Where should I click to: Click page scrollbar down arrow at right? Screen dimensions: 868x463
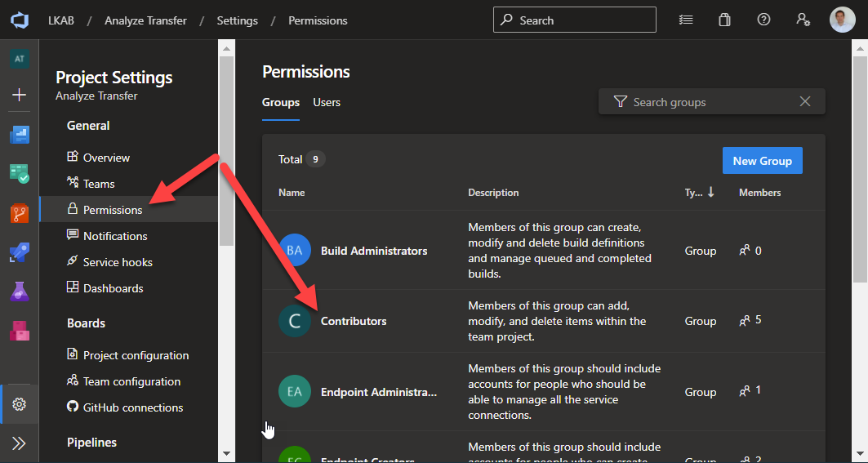(859, 453)
